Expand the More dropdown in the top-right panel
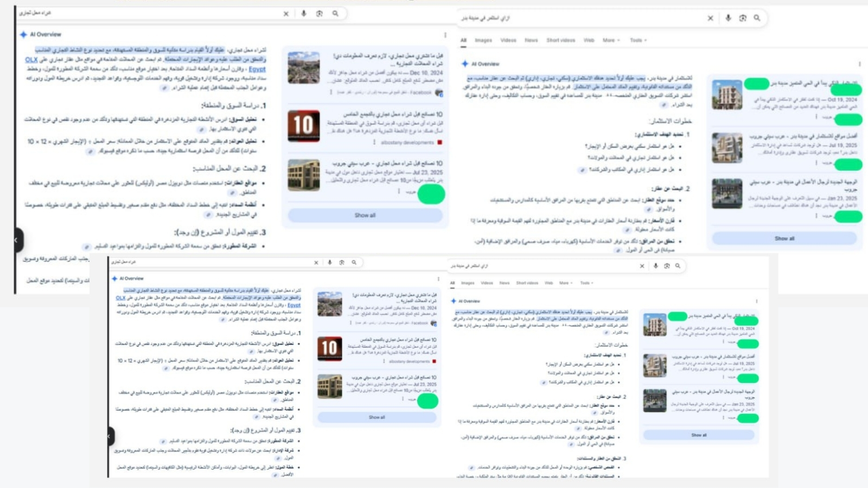This screenshot has width=868, height=488. tap(610, 40)
